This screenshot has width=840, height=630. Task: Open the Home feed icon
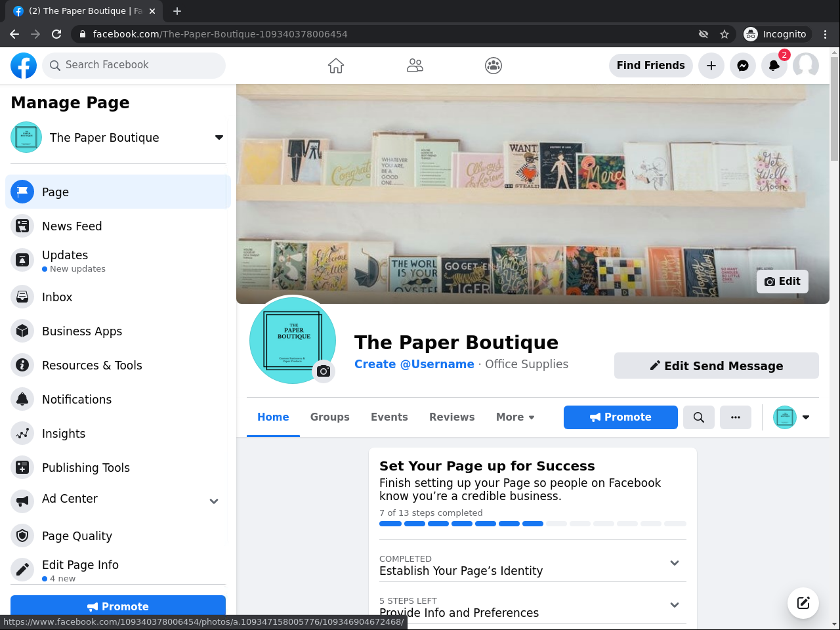(x=336, y=66)
